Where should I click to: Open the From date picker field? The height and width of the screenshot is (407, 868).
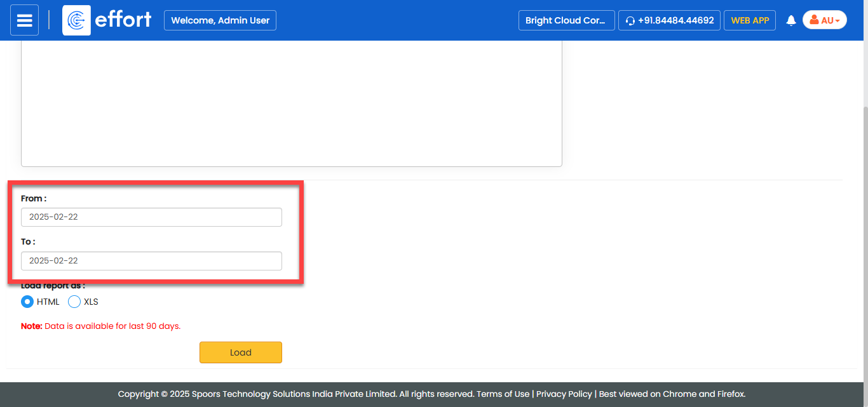(151, 217)
